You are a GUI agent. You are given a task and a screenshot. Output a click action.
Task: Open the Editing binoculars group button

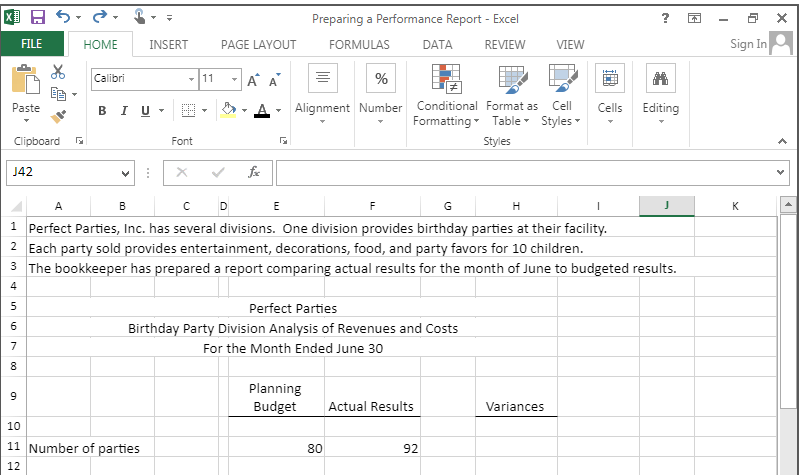point(661,94)
